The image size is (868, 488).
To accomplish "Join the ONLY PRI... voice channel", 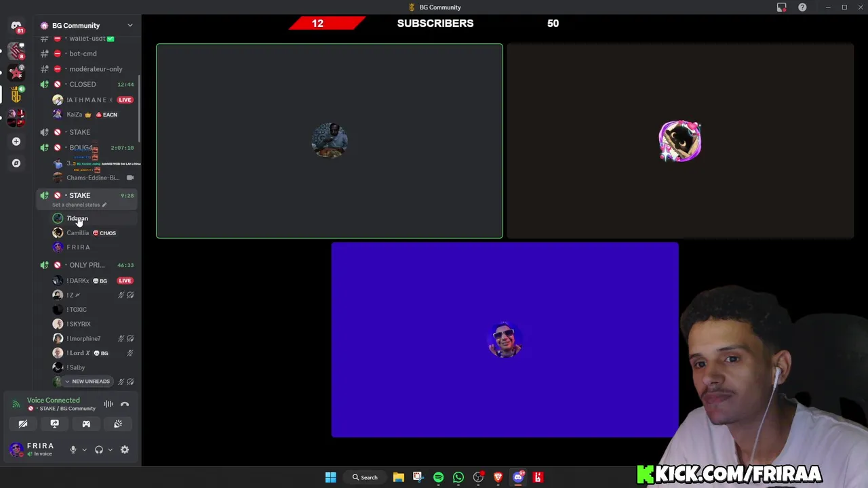I will pos(87,265).
